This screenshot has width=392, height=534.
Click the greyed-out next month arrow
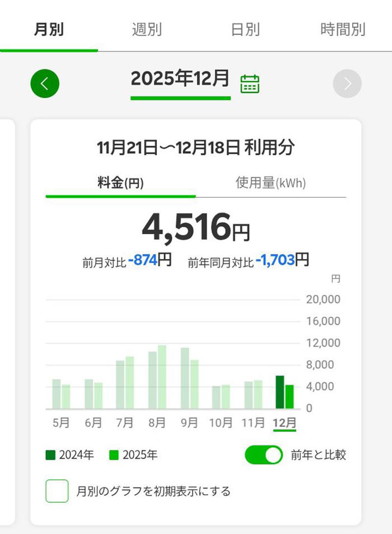click(347, 83)
